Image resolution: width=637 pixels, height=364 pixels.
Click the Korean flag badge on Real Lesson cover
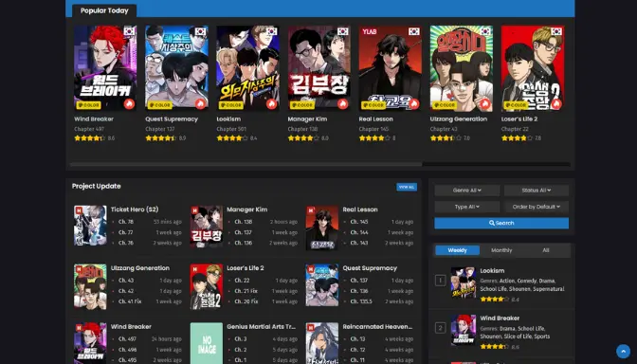(413, 31)
